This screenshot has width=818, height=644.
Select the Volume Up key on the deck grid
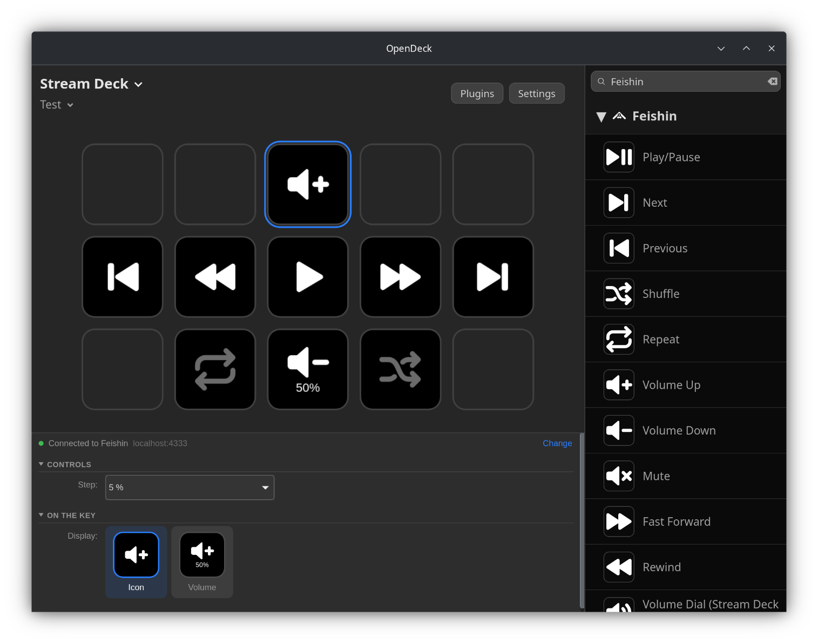point(308,184)
